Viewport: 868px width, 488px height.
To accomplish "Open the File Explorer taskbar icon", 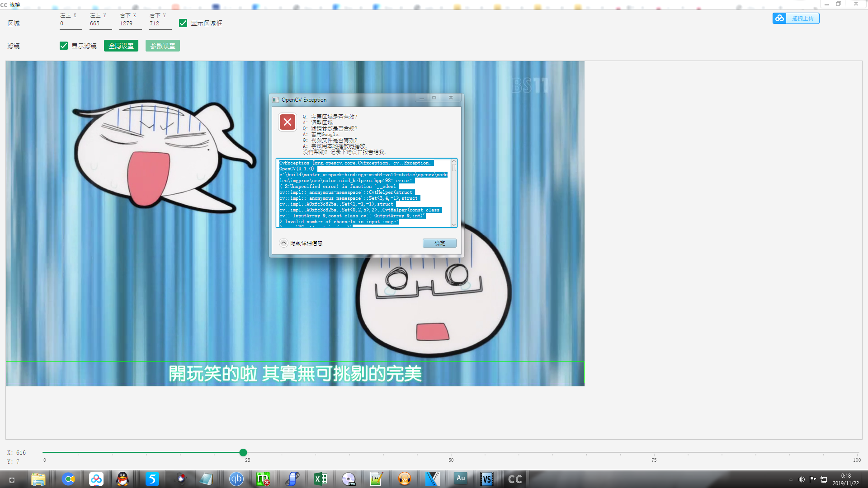I will click(x=38, y=479).
